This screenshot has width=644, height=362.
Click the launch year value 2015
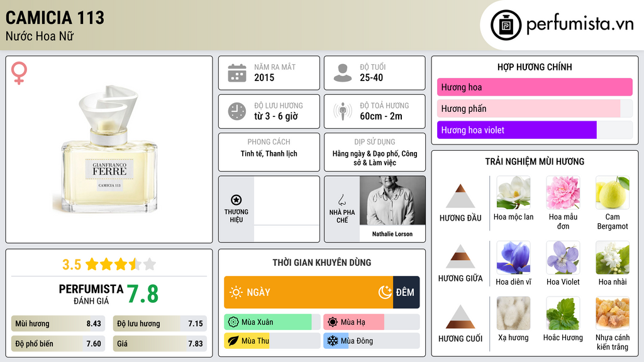click(264, 77)
